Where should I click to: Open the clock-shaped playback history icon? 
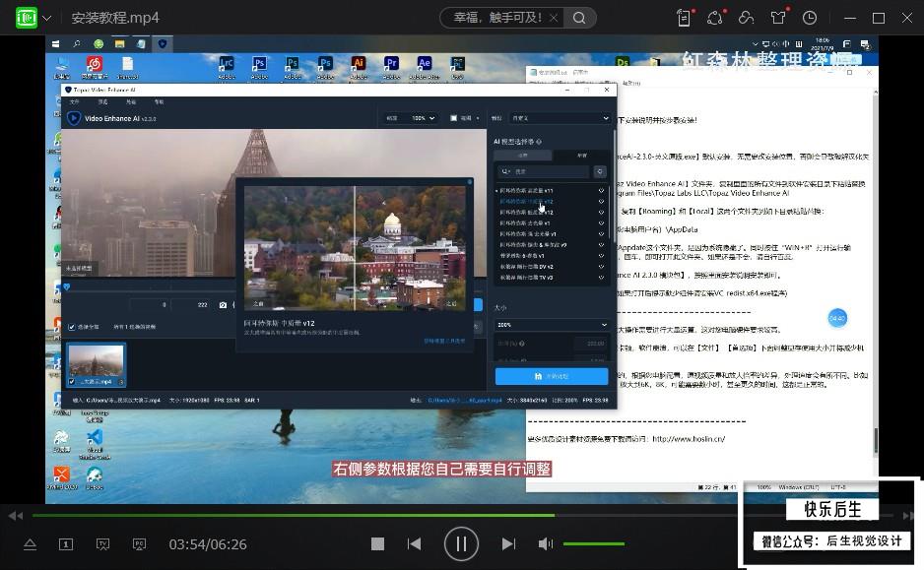click(x=810, y=18)
